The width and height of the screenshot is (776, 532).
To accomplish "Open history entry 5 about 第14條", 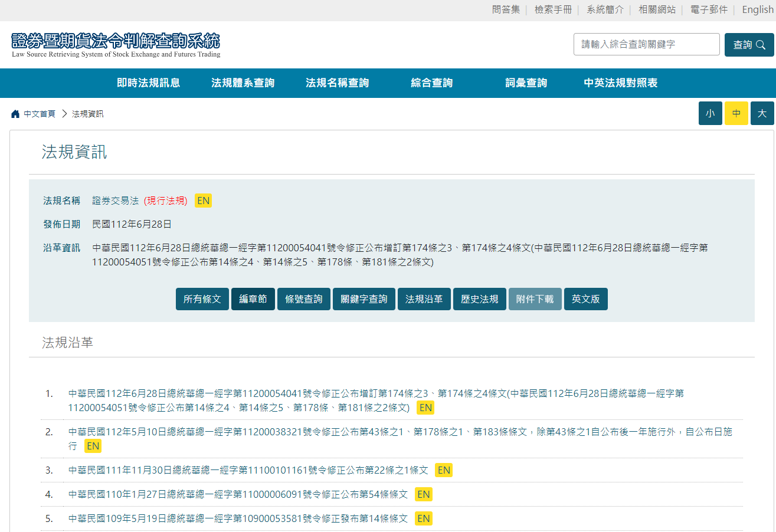I will (x=238, y=518).
